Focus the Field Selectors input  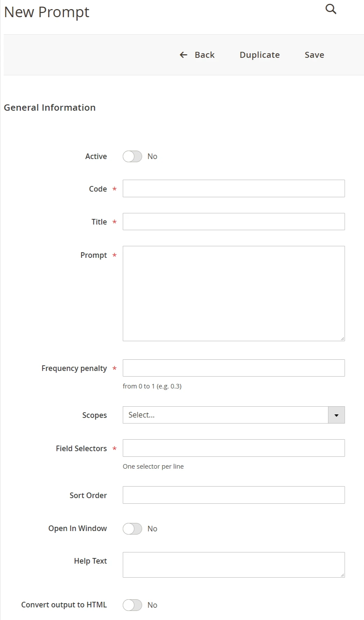(234, 448)
